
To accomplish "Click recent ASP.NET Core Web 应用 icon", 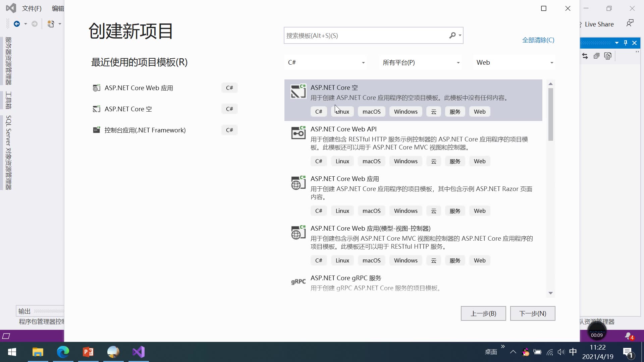I will 97,88.
